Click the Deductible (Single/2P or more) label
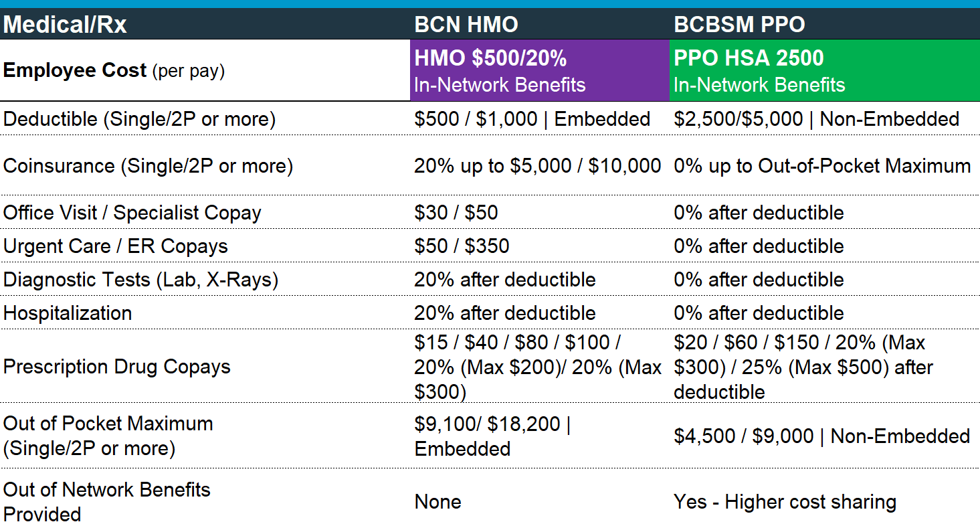The width and height of the screenshot is (980, 526). (x=139, y=119)
